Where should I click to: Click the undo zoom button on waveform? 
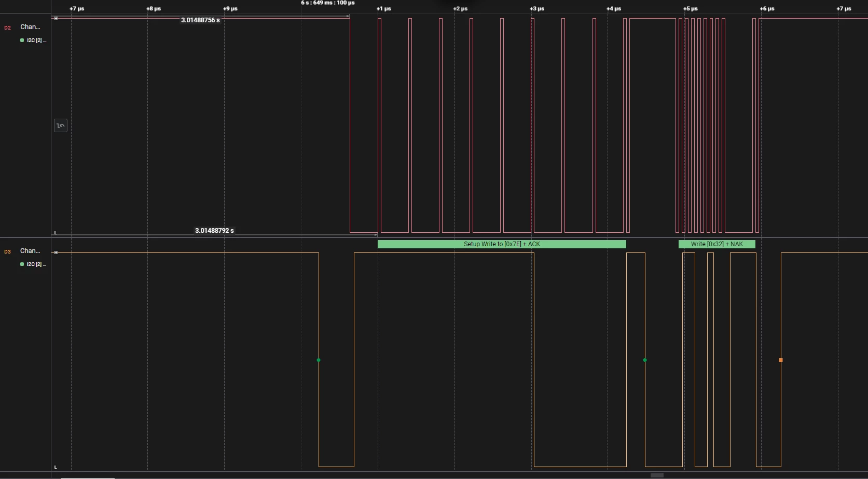coord(61,125)
